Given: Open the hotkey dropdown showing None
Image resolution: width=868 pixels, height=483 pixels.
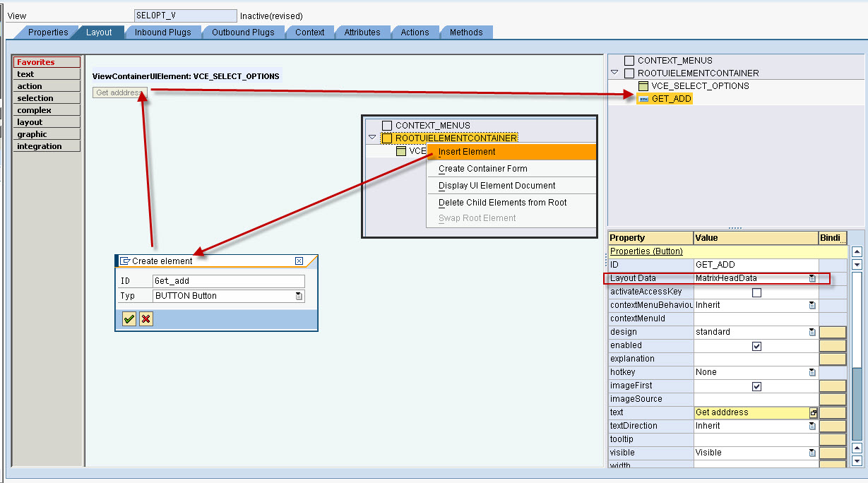Looking at the screenshot, I should (x=812, y=372).
